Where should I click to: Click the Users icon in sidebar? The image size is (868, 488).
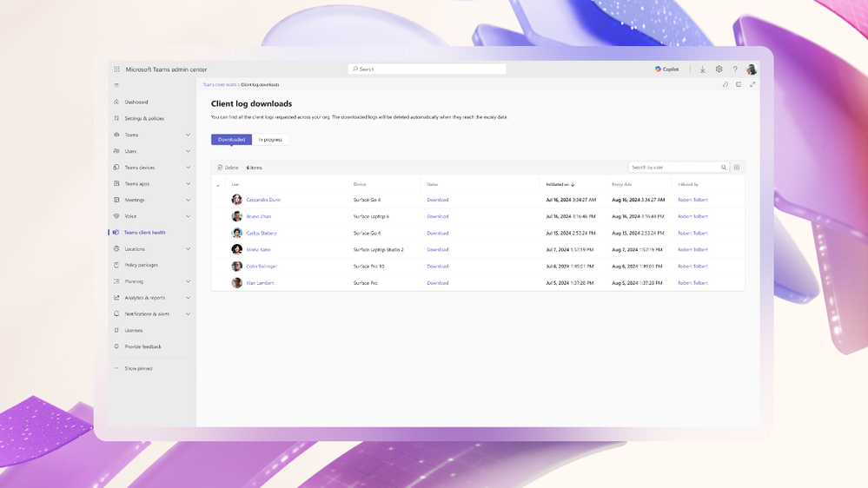[116, 151]
